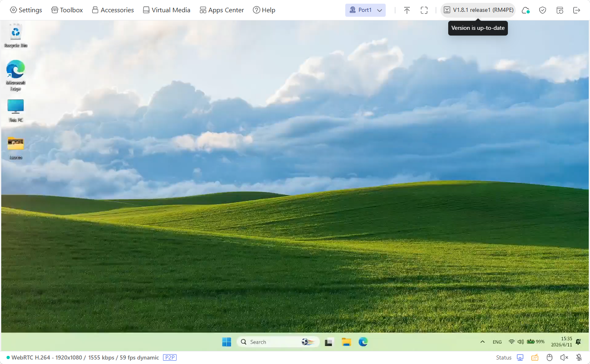The image size is (590, 364).
Task: Open File Explorer from the taskbar
Action: click(x=346, y=342)
